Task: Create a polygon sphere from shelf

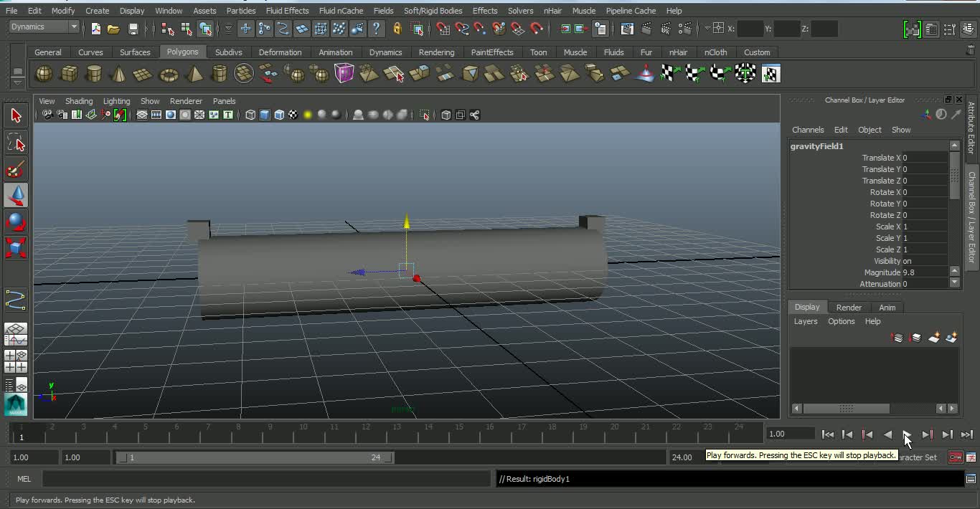Action: pos(44,73)
